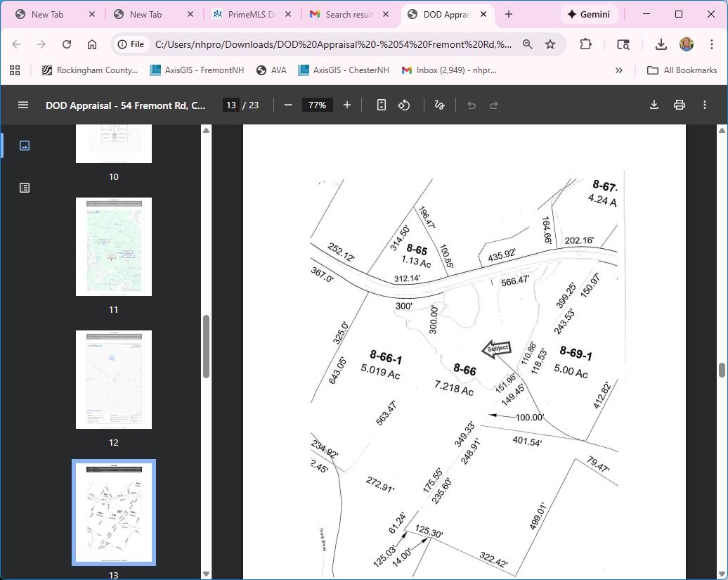The image size is (728, 580).
Task: Bookmark this page with the star icon
Action: click(550, 44)
